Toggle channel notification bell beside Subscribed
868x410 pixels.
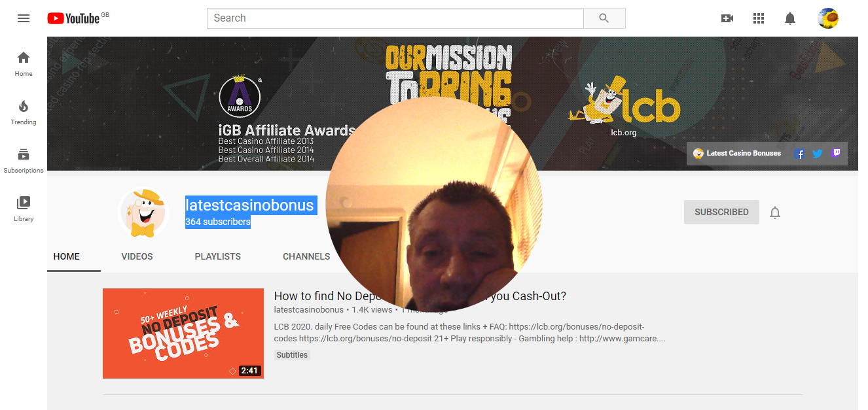pyautogui.click(x=775, y=213)
